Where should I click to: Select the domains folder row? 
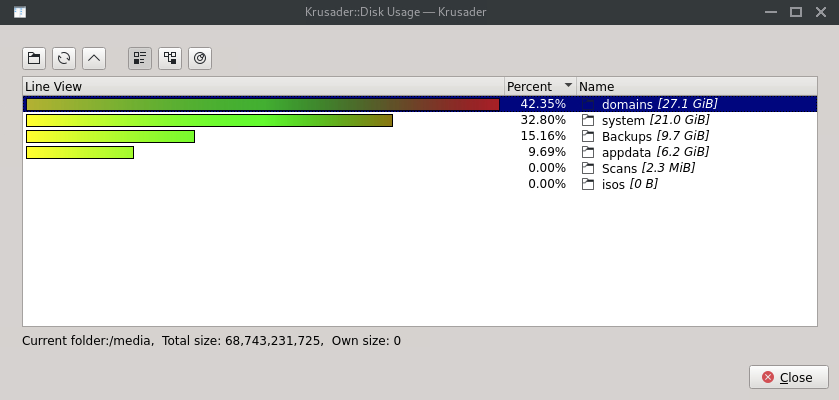click(x=420, y=104)
